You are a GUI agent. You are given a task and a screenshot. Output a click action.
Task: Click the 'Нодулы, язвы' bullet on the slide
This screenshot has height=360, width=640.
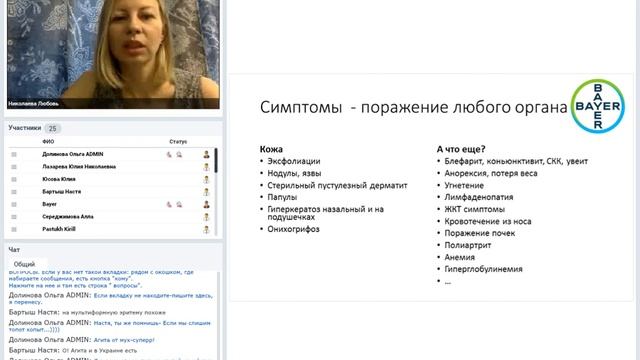pos(294,173)
